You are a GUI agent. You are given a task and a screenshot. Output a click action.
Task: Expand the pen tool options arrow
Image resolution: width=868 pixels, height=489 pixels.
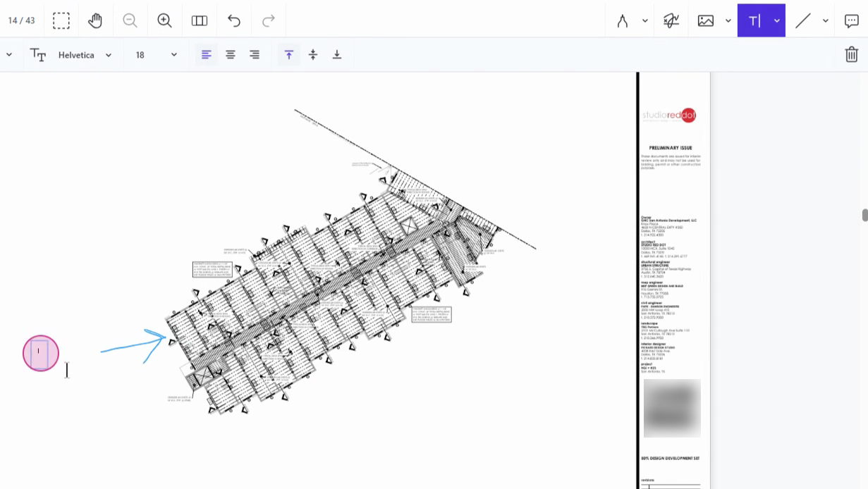click(x=645, y=21)
